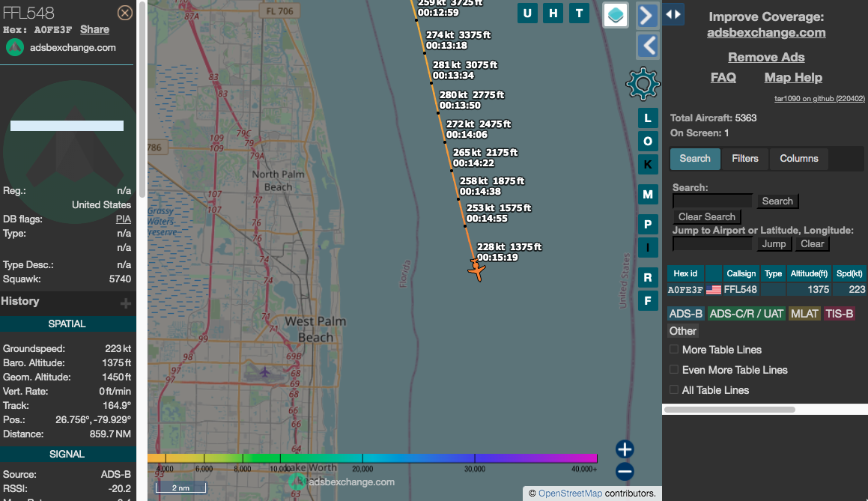Toggle the P map button
The height and width of the screenshot is (501, 868).
pos(648,224)
